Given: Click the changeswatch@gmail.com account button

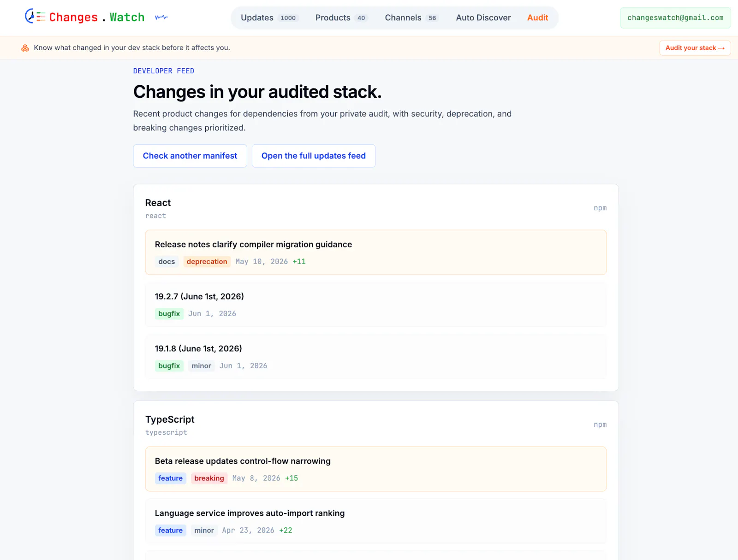Looking at the screenshot, I should 675,18.
